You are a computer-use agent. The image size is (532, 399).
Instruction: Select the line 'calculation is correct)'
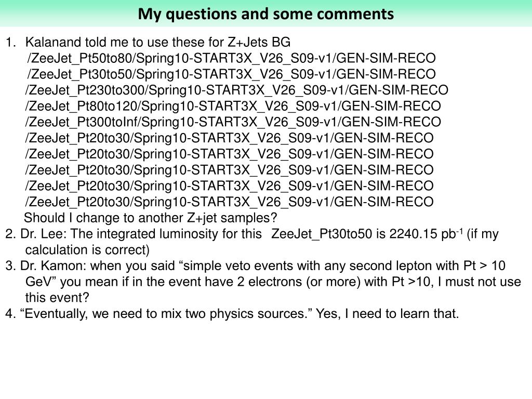(87, 250)
